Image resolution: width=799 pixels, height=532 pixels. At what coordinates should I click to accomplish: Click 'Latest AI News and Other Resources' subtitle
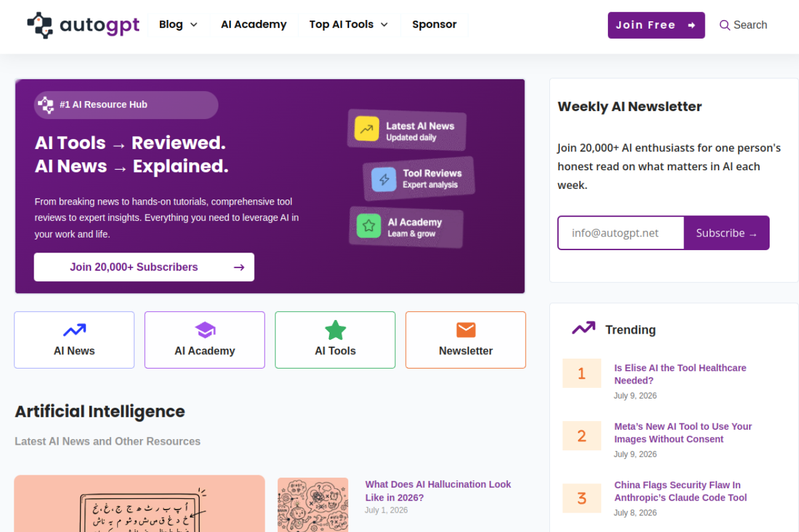[x=107, y=441]
